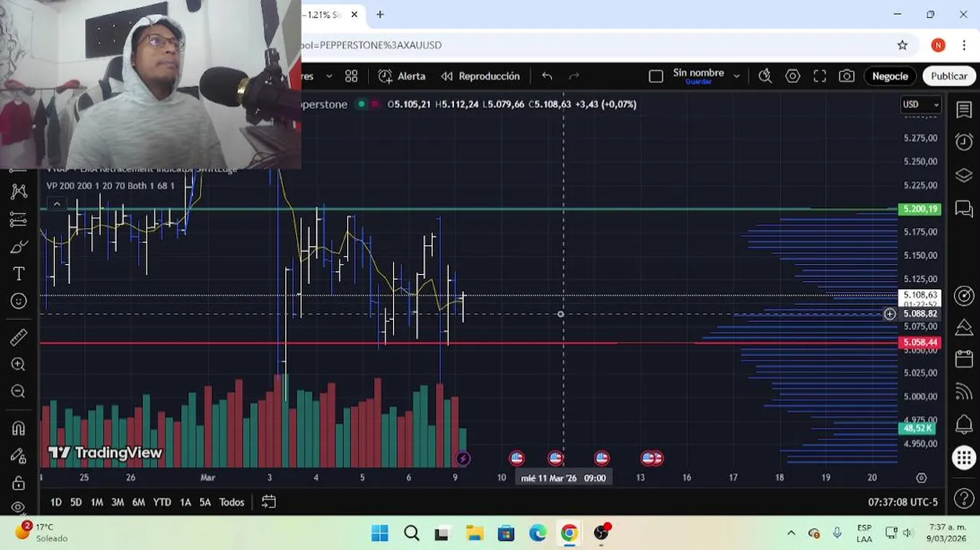
Task: Select the 3M time range
Action: click(x=117, y=502)
